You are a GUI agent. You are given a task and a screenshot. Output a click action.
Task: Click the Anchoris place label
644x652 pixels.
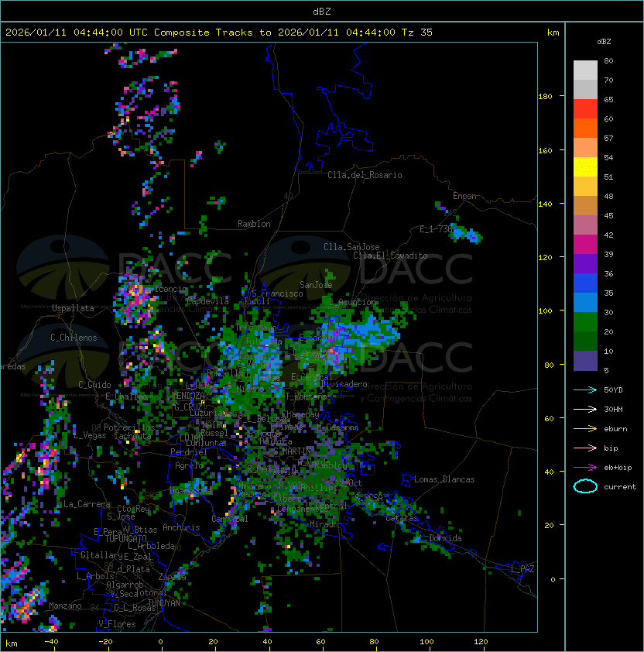coord(181,527)
